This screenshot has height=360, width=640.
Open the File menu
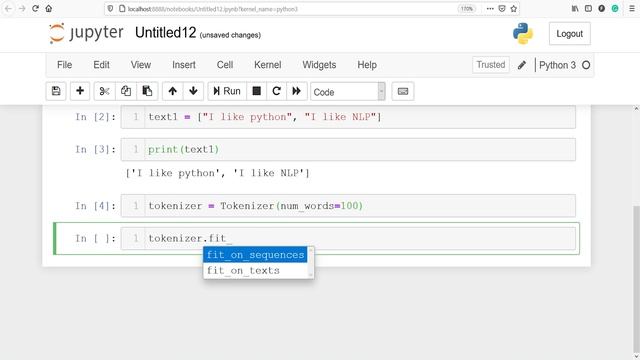64,65
